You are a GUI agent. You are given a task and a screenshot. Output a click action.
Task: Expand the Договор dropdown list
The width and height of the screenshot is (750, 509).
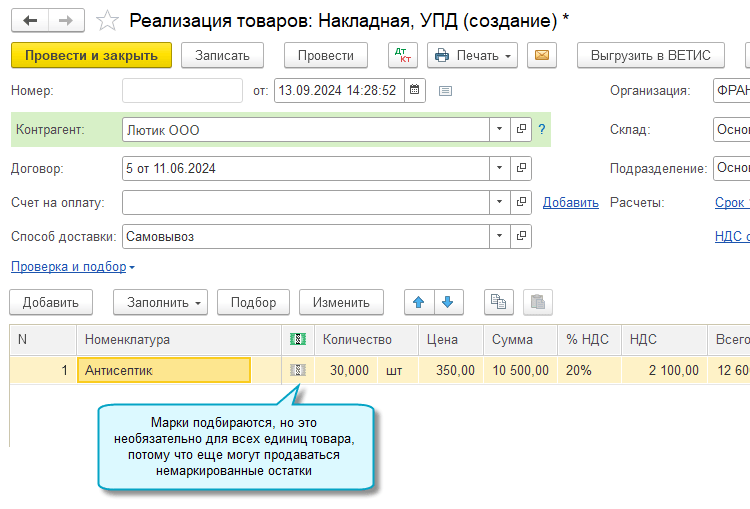click(x=500, y=168)
